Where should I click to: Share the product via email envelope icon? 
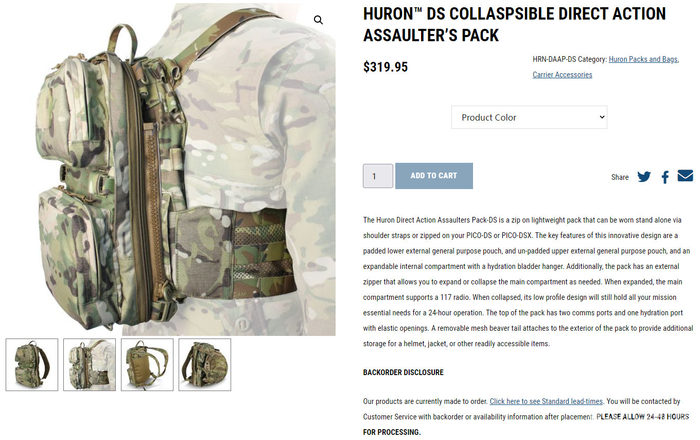click(685, 176)
